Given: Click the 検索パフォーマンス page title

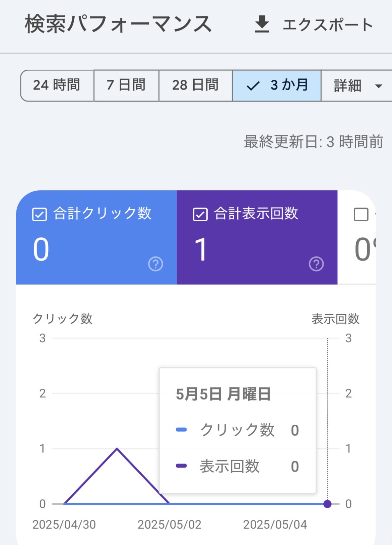Looking at the screenshot, I should (118, 24).
